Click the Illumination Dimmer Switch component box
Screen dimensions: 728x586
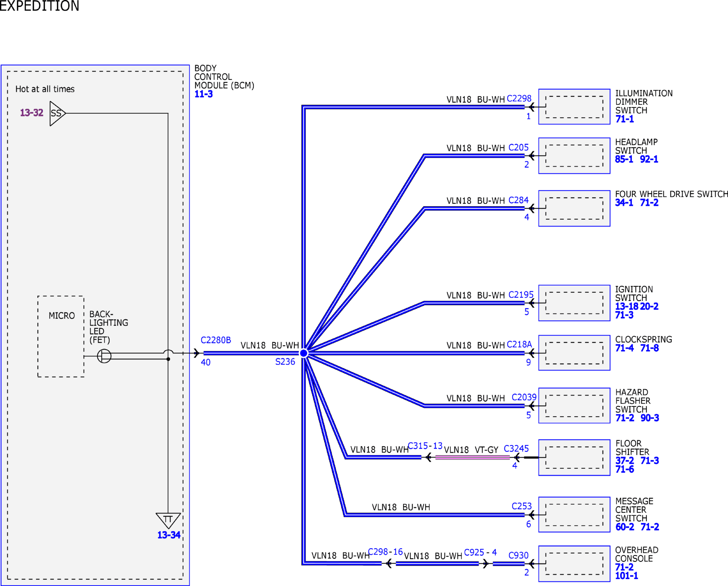[x=574, y=107]
